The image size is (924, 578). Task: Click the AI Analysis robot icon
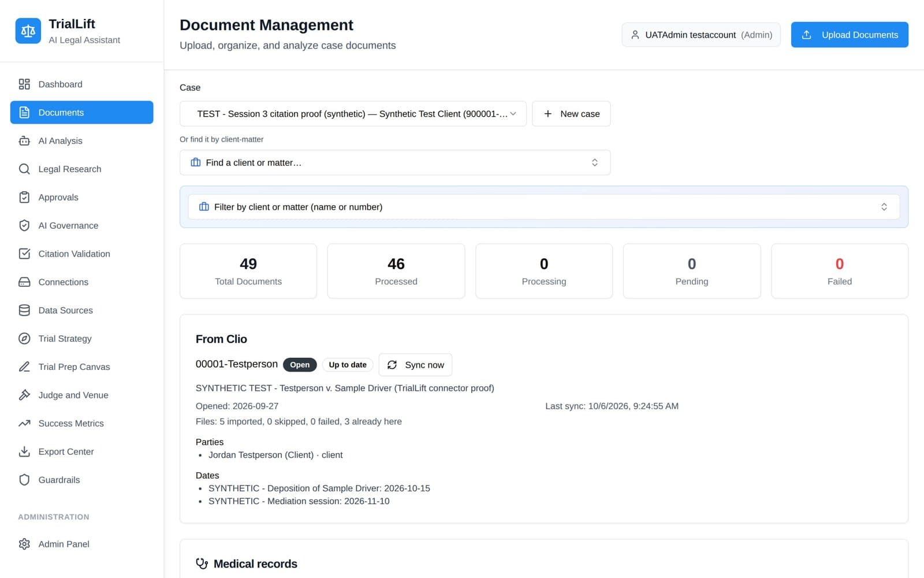pos(24,141)
